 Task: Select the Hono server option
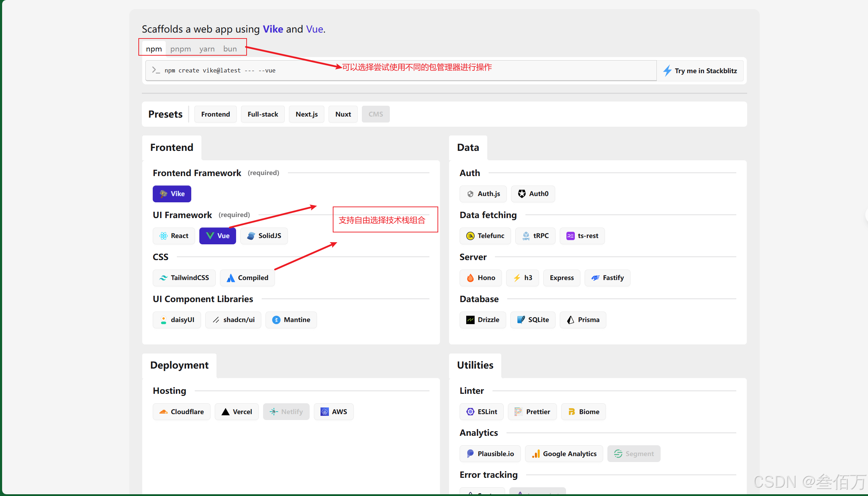tap(481, 278)
